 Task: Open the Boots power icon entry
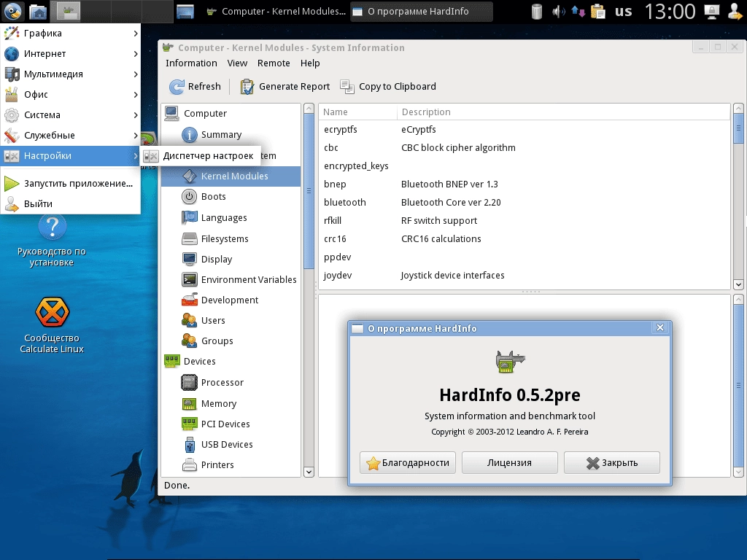point(189,197)
